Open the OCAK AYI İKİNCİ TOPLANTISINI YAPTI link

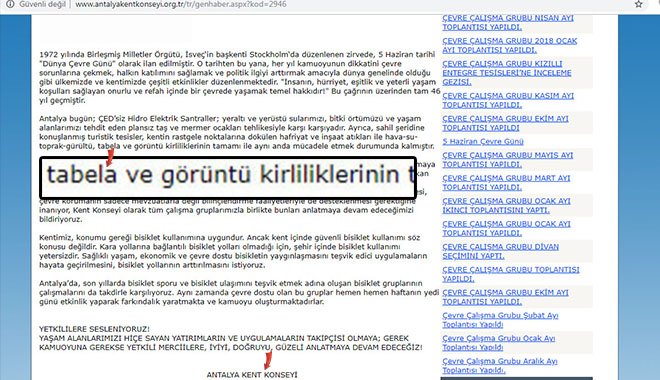[506, 205]
